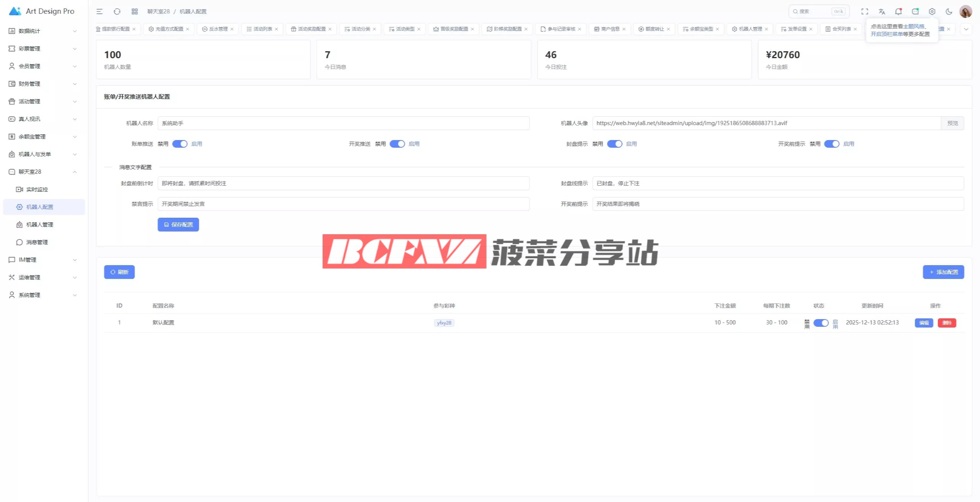980x502 pixels.
Task: Toggle the 开奖推送 switch
Action: click(x=397, y=144)
